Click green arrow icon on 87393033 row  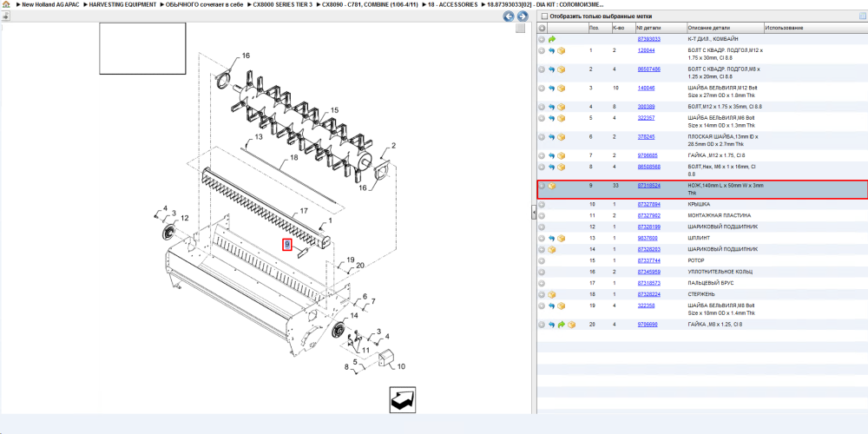pos(552,39)
